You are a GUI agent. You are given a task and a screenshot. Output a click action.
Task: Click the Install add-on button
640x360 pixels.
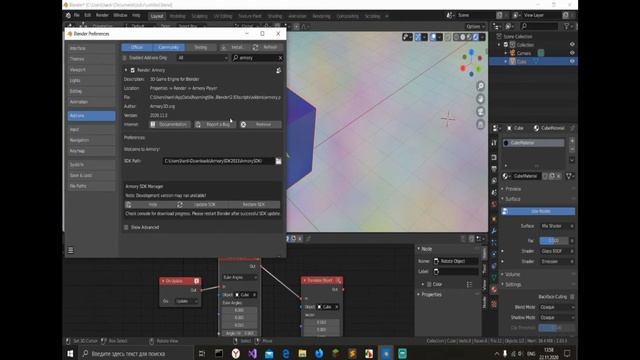pos(235,47)
